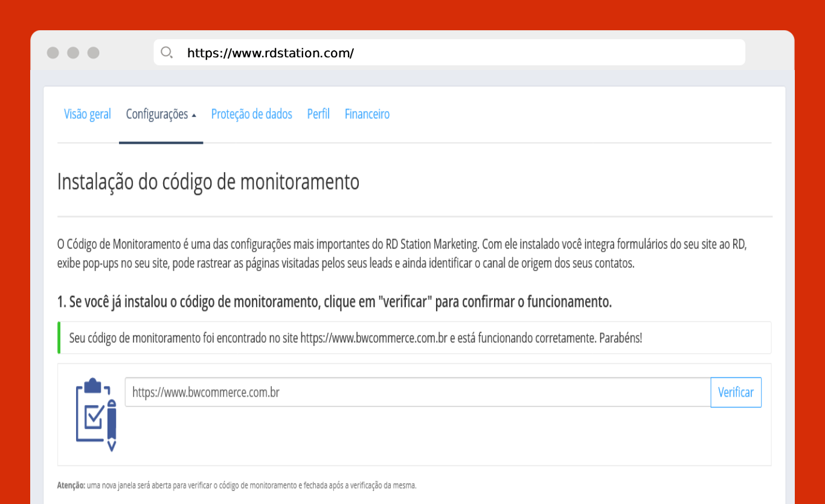Click the Instalação do código de monitoramento heading
This screenshot has height=504, width=825.
point(208,182)
